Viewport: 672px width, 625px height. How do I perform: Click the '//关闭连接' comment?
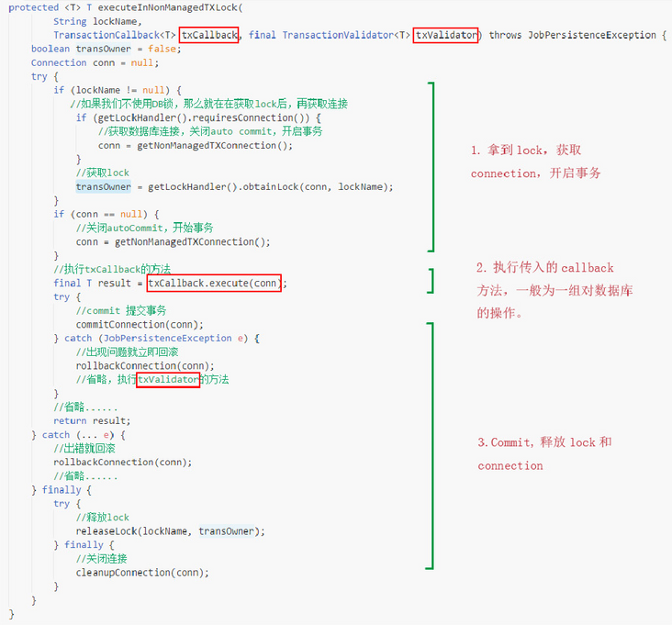click(102, 559)
